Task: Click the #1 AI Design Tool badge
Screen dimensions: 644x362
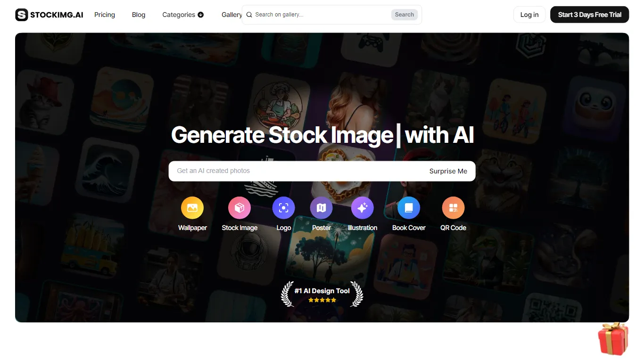Action: click(322, 294)
